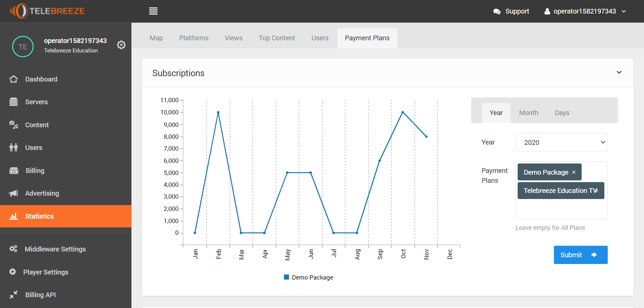Click the Users people icon
The image size is (644, 308).
pyautogui.click(x=14, y=148)
